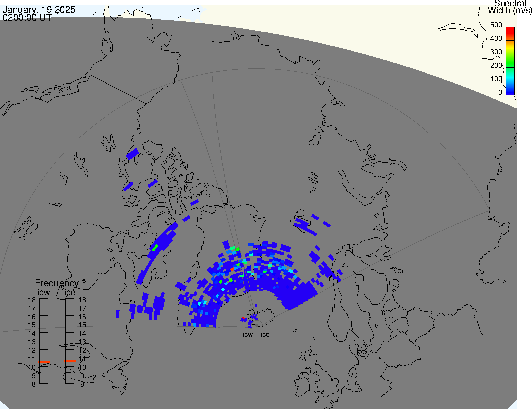
Task: Click the red frequency marker on icw bar
Action: (44, 362)
